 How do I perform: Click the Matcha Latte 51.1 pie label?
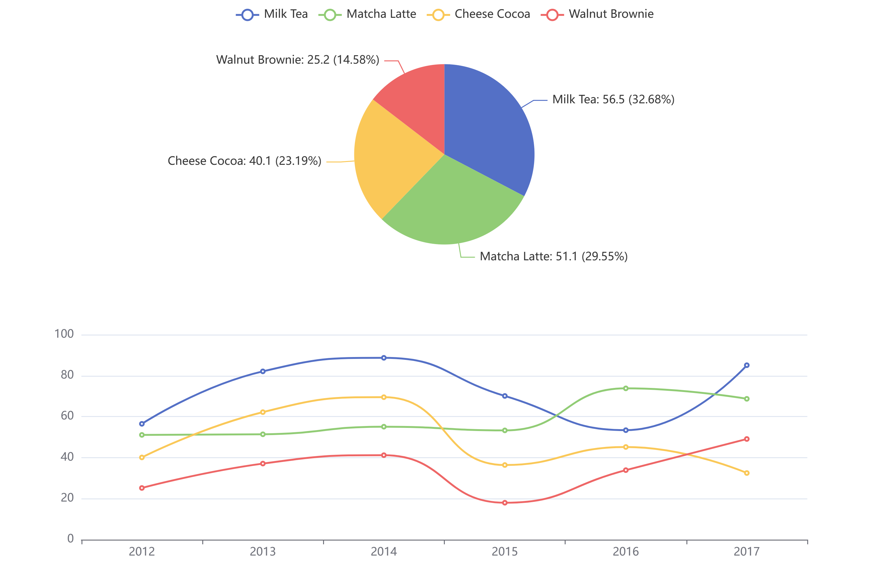(553, 257)
